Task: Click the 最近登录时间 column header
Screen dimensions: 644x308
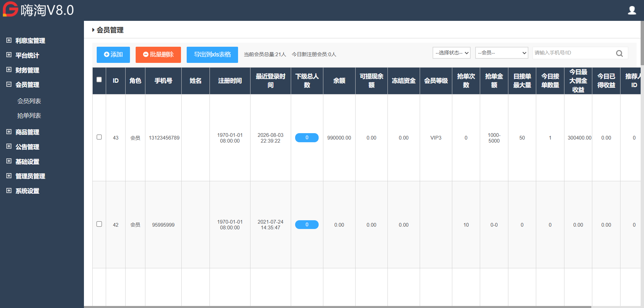Action: [271, 81]
